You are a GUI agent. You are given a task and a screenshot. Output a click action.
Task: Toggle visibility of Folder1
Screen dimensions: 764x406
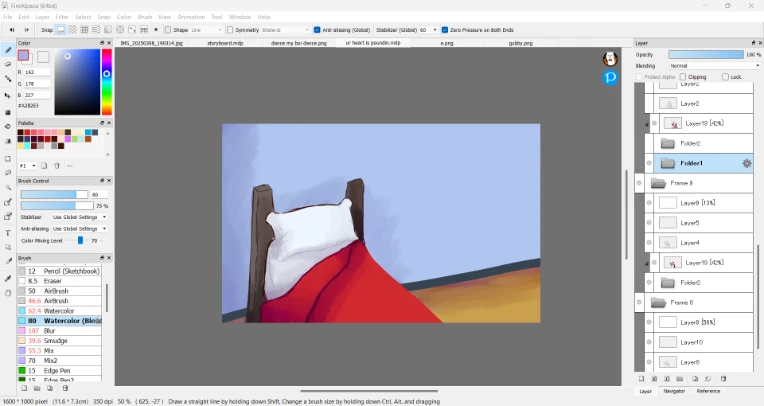pyautogui.click(x=649, y=163)
